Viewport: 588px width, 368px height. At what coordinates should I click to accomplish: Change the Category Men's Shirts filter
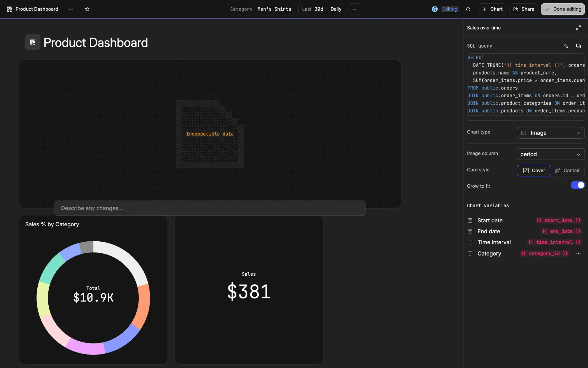point(261,9)
